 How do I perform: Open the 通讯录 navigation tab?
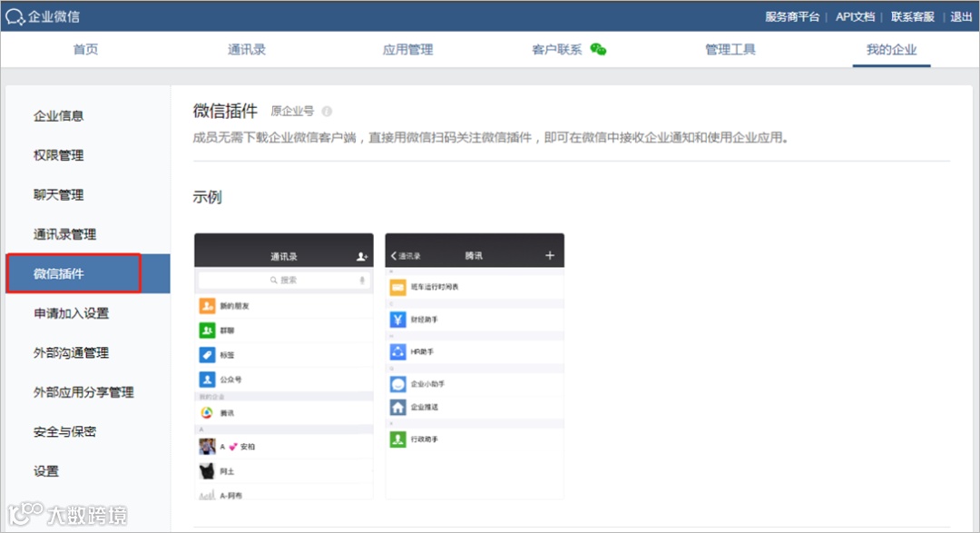click(247, 49)
